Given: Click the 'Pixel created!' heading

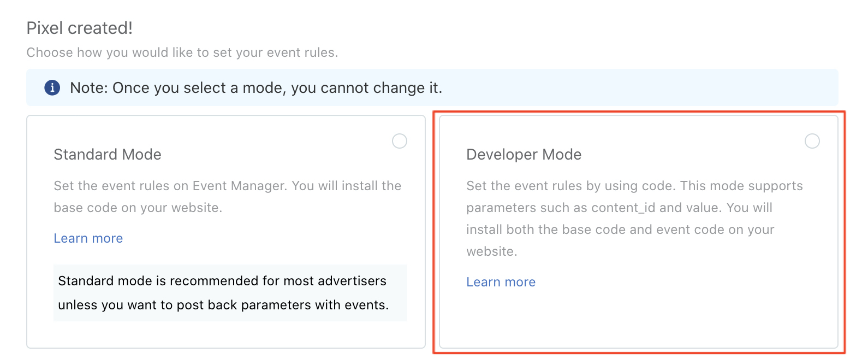Looking at the screenshot, I should (80, 28).
